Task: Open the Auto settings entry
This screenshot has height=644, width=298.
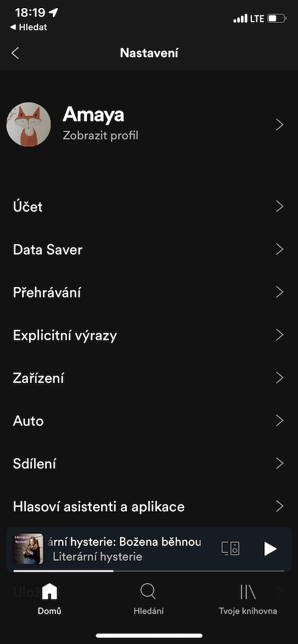Action: point(149,421)
